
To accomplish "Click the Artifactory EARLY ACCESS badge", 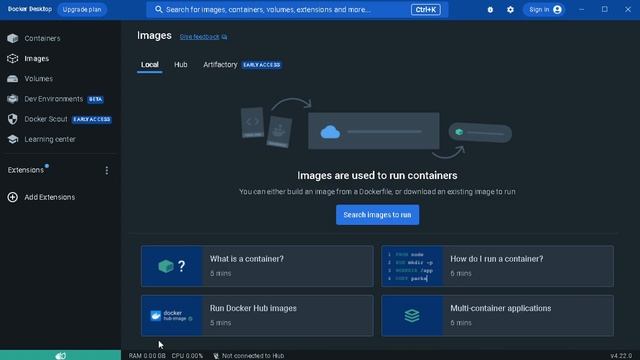I will coord(262,65).
